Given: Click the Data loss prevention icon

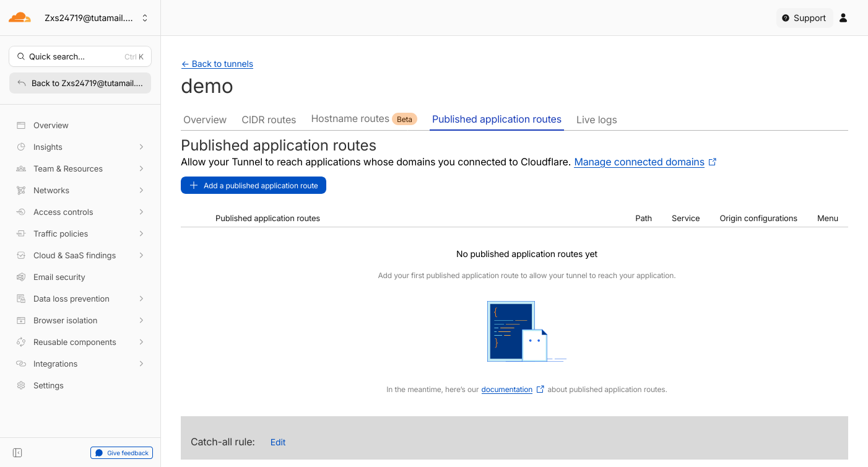Looking at the screenshot, I should 21,299.
